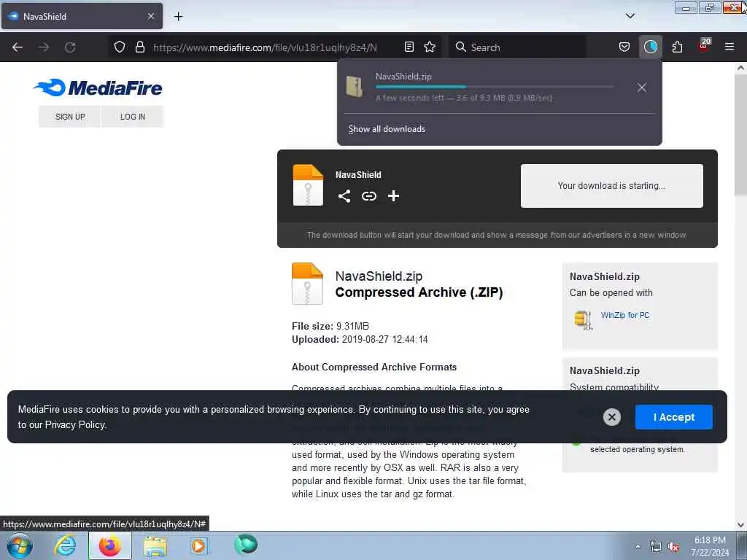Click 'About Compressed Archive Formats' heading

pyautogui.click(x=374, y=367)
